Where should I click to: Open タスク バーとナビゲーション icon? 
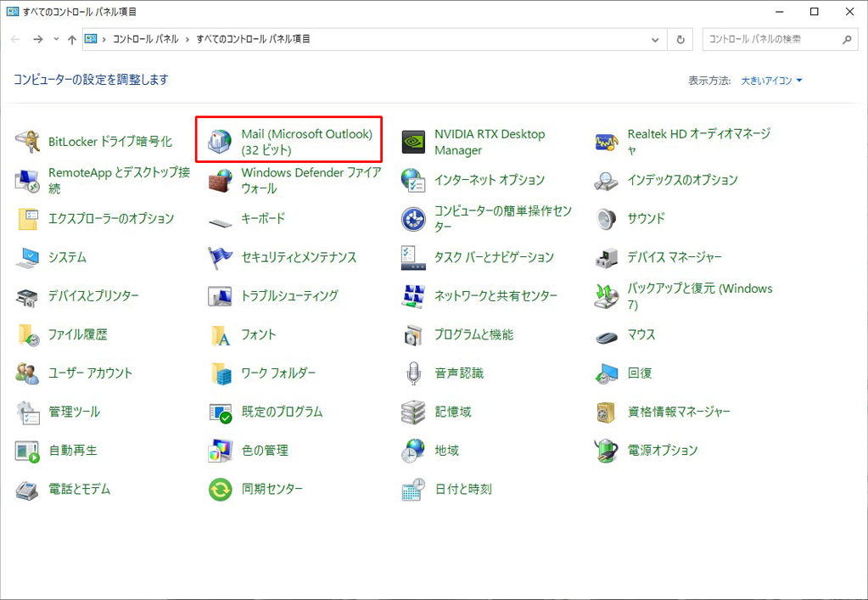click(413, 258)
